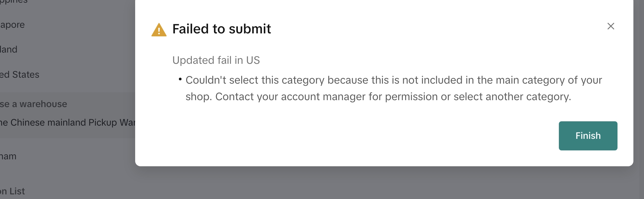Select the partially hidden Singapore entry
Viewport: 644px width, 199px height.
(x=13, y=25)
